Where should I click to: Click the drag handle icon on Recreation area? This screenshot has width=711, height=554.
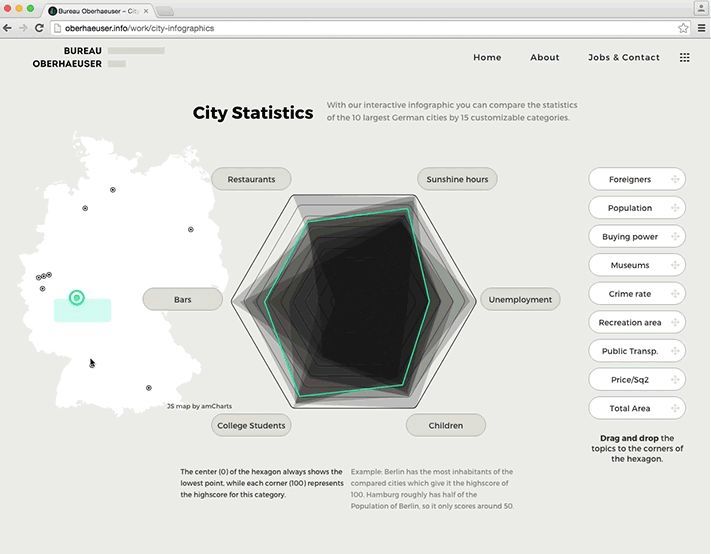pyautogui.click(x=675, y=322)
